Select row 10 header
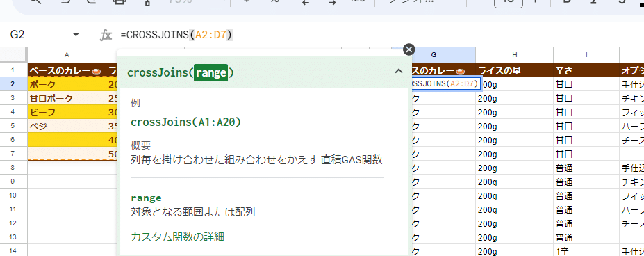 pyautogui.click(x=13, y=196)
